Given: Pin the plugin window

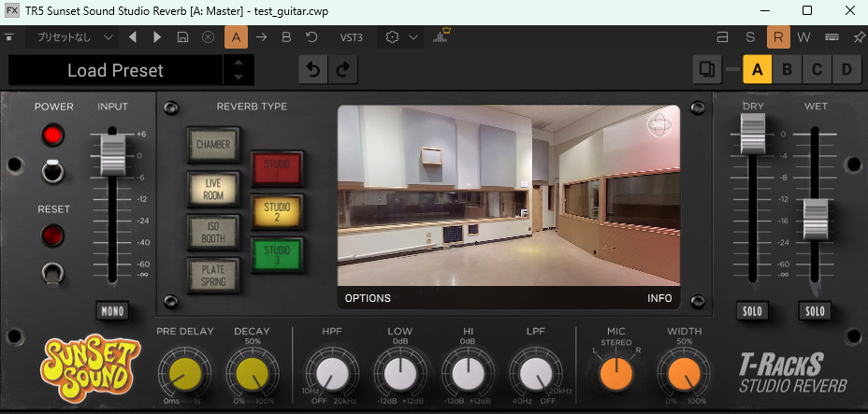Looking at the screenshot, I should coord(860,37).
